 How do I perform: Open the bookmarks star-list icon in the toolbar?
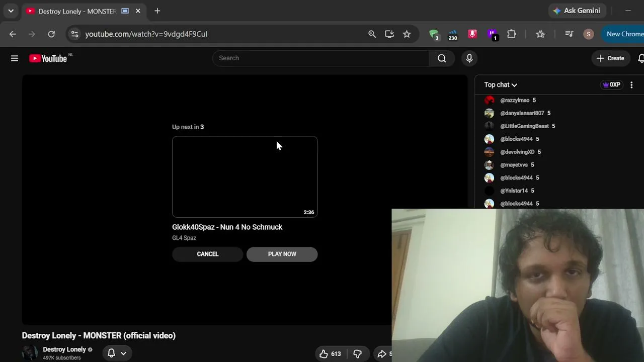[540, 34]
